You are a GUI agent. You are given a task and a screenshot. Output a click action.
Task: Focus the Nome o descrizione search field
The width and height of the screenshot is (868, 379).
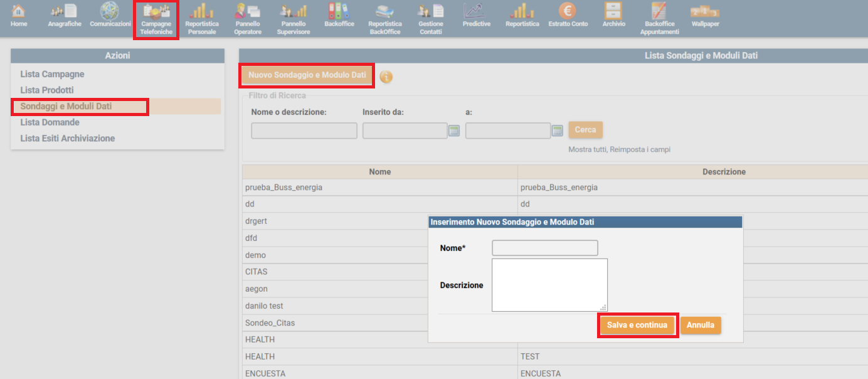(304, 131)
